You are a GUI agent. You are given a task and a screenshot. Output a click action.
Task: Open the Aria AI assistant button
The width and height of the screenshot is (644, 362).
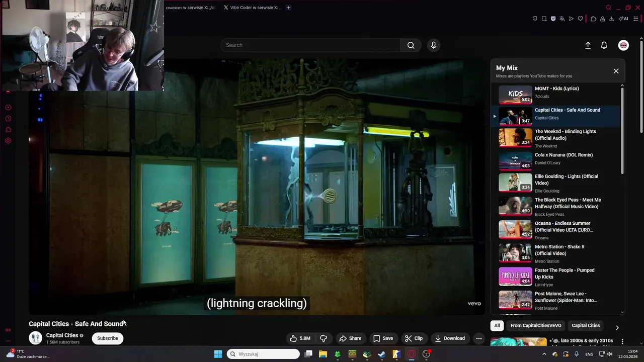point(624,19)
